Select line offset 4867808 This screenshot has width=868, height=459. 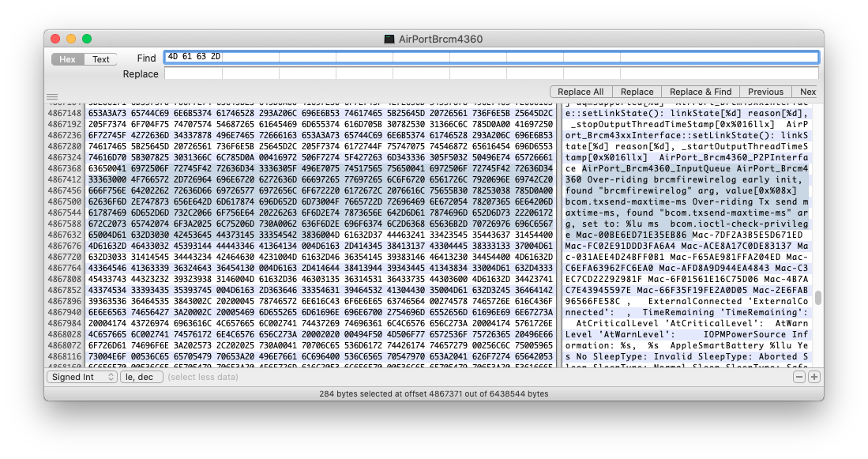pos(64,279)
